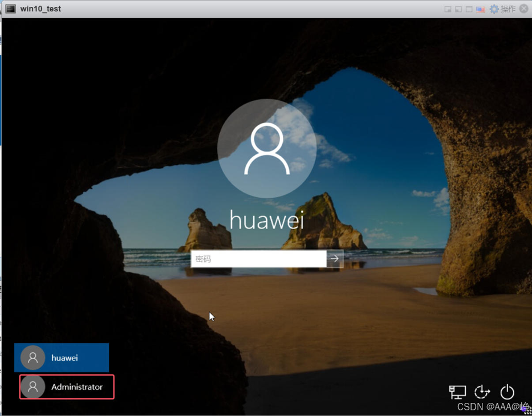Close the win10_test console window

[x=524, y=9]
